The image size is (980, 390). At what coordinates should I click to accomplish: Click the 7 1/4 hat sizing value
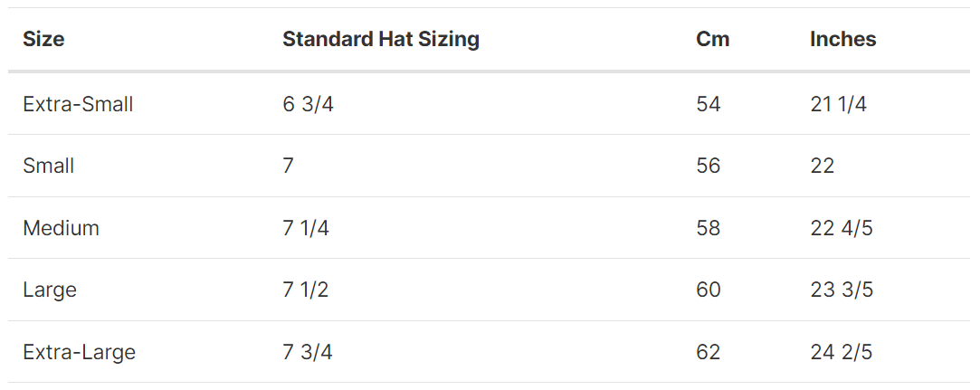click(306, 228)
